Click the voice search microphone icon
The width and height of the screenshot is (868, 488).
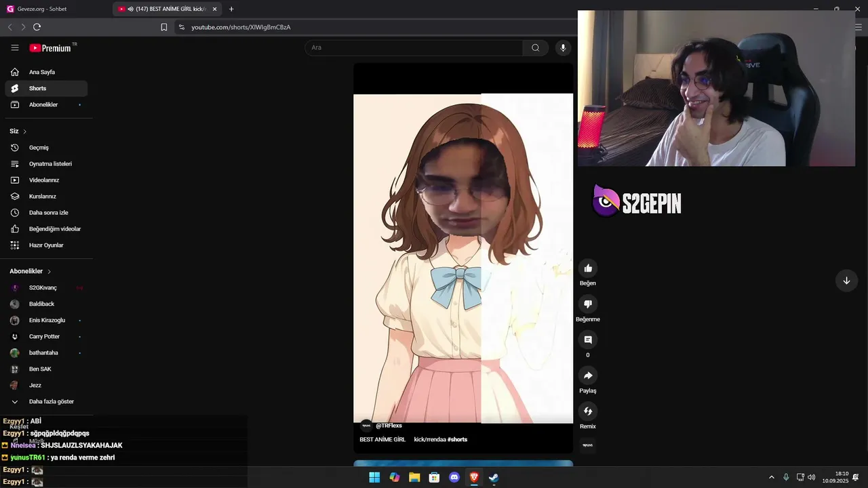(x=562, y=47)
